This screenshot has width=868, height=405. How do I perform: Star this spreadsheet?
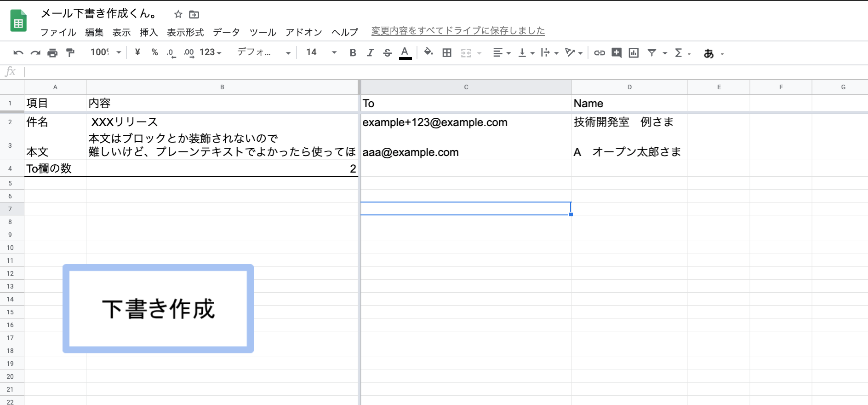click(178, 14)
